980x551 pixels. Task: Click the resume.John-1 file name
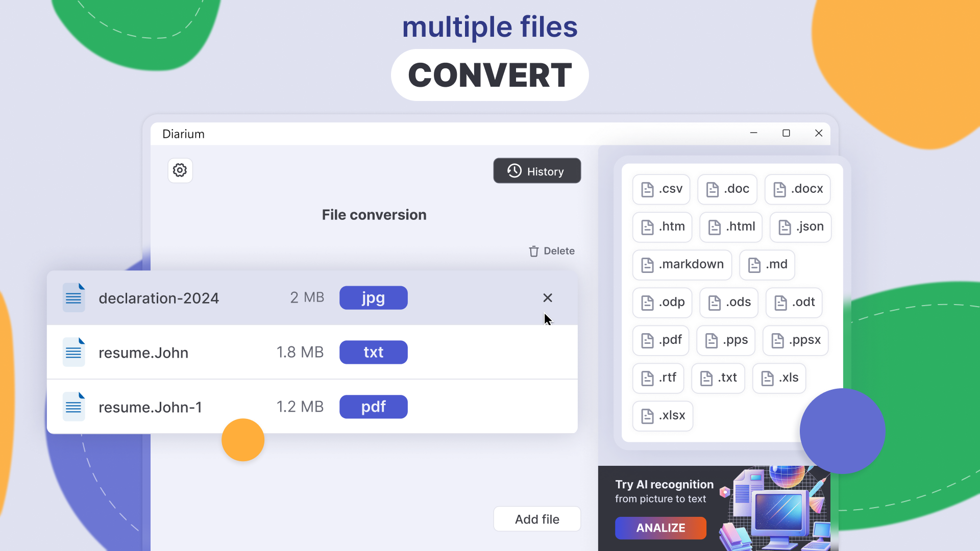[x=151, y=407]
